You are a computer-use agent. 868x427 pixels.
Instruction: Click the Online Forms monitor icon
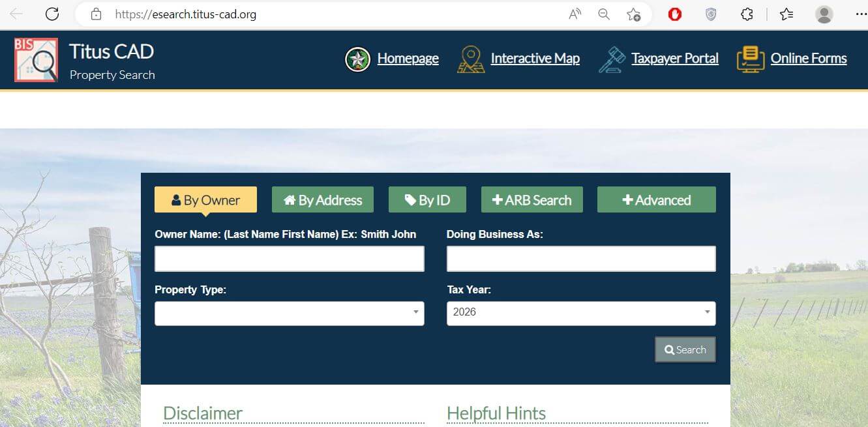pos(751,59)
